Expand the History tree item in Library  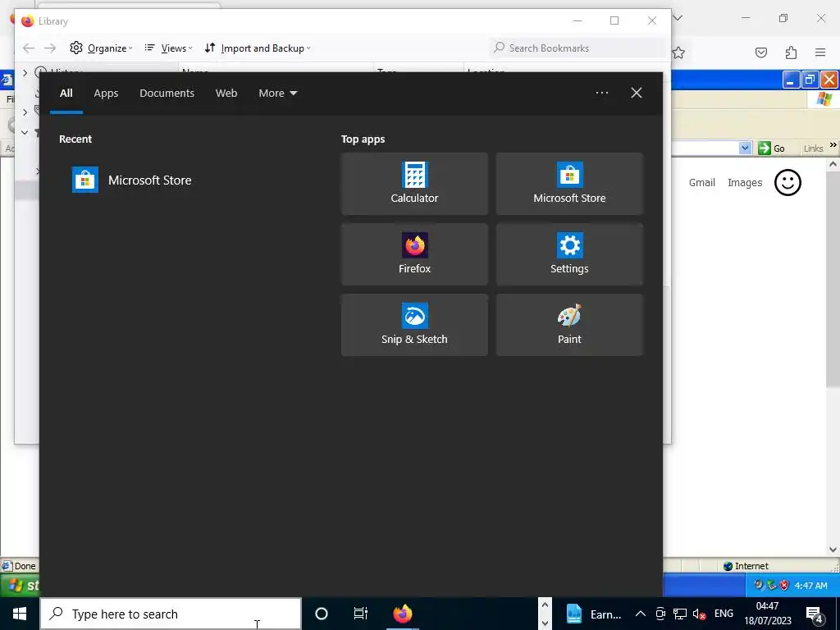pyautogui.click(x=25, y=72)
